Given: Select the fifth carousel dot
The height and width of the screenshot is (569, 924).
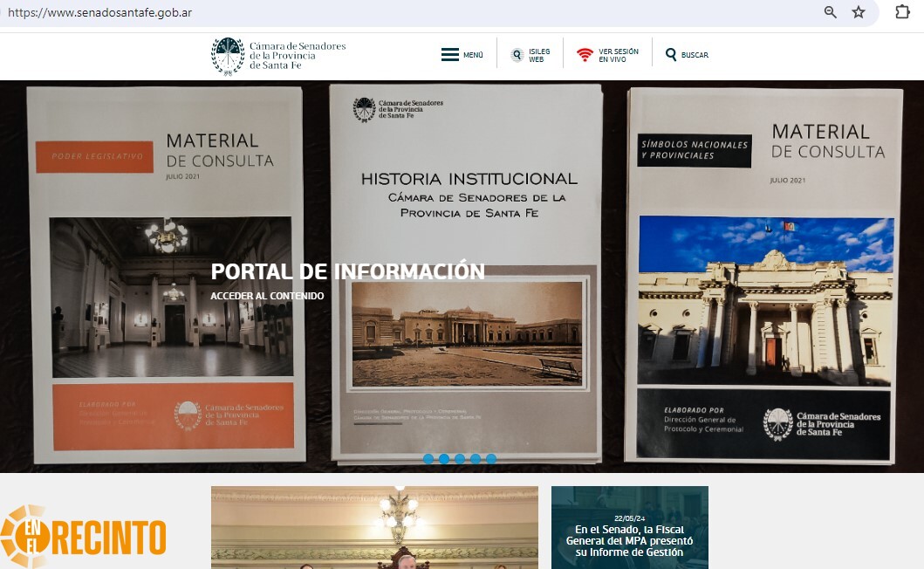Looking at the screenshot, I should 491,459.
